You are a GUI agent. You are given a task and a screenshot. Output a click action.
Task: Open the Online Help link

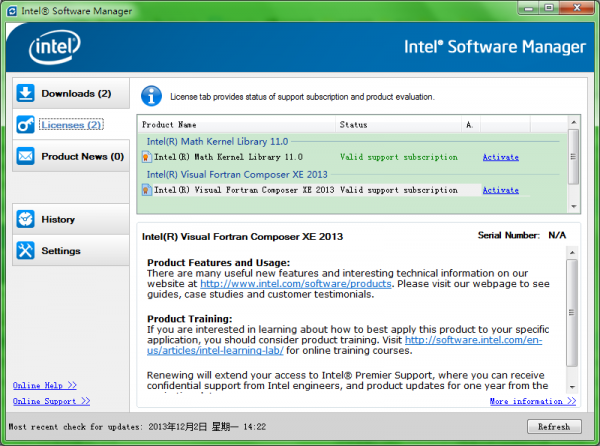[x=45, y=385]
